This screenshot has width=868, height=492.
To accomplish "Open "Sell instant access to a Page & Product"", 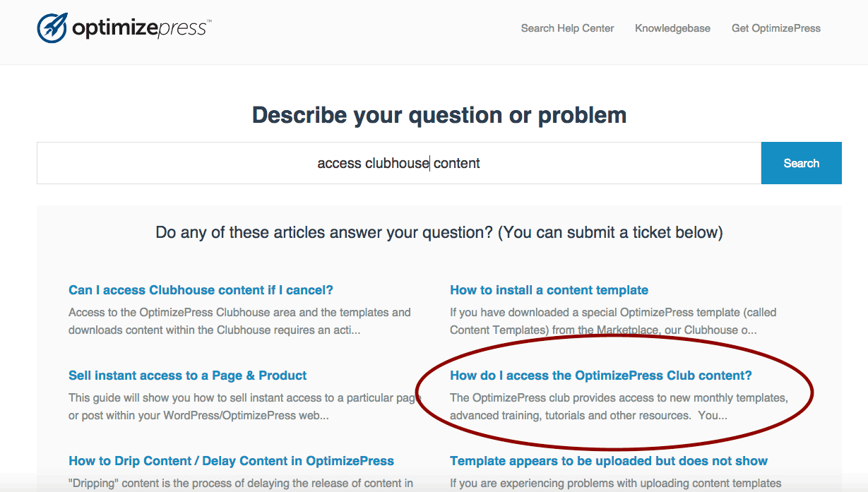I will 188,376.
